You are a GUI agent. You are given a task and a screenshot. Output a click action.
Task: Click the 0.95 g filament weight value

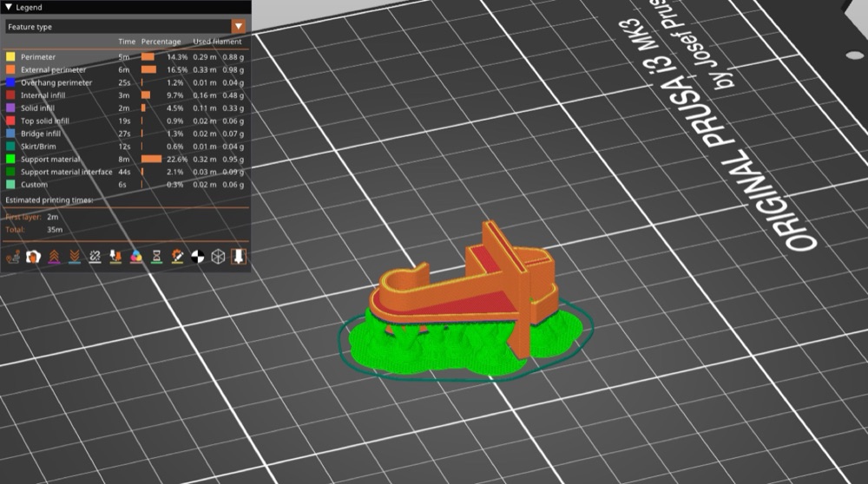click(233, 159)
